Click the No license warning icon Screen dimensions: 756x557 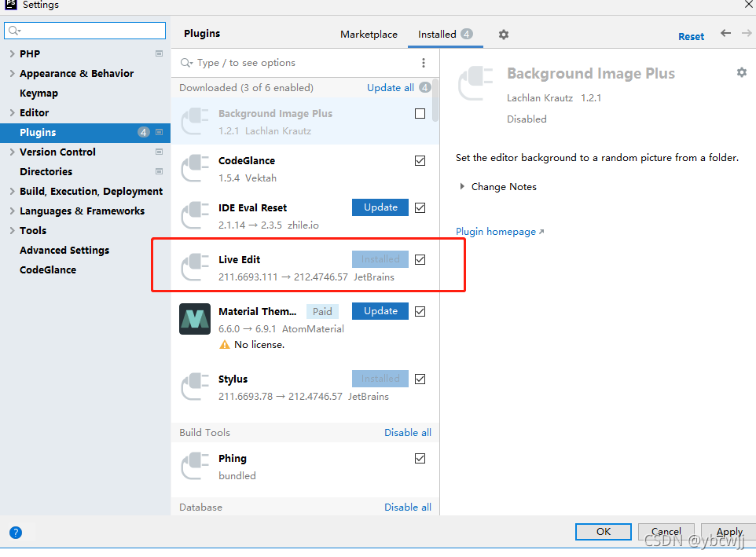click(224, 345)
